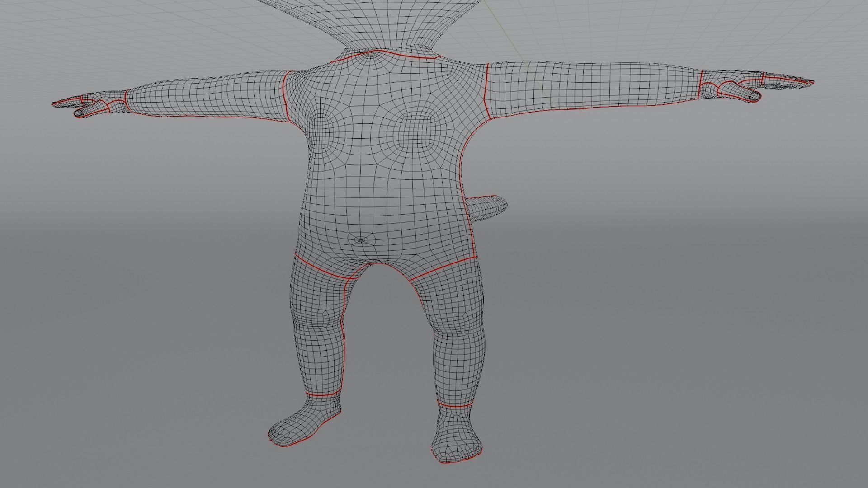The width and height of the screenshot is (868, 488).
Task: Select the cylindrical protrusion beside the hip
Action: [x=488, y=207]
